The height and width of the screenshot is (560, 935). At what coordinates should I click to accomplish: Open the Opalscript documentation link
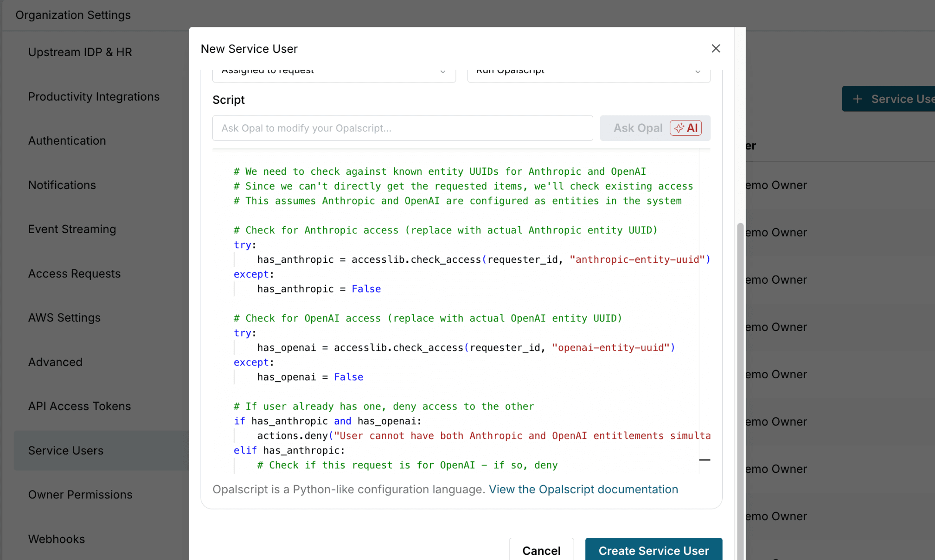click(583, 489)
